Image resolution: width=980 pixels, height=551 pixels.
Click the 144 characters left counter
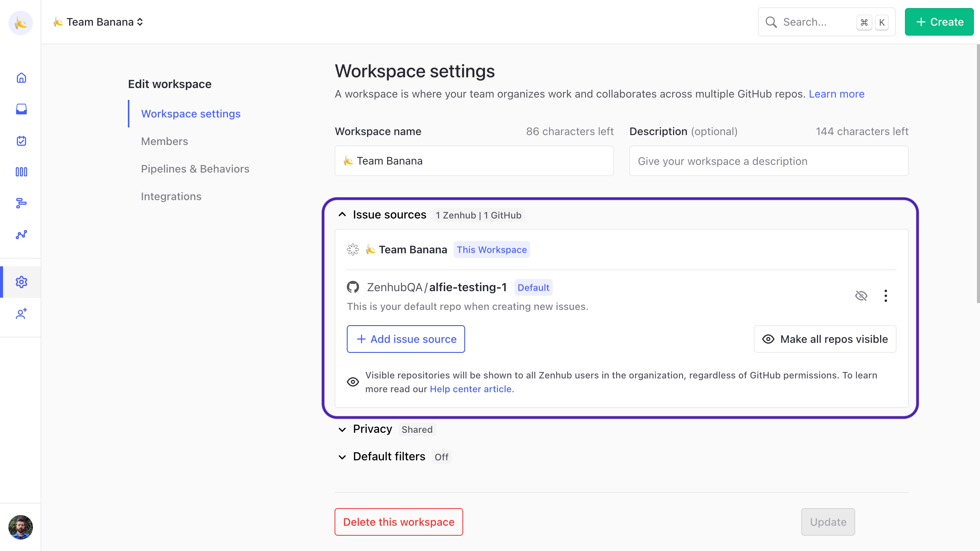pos(862,131)
